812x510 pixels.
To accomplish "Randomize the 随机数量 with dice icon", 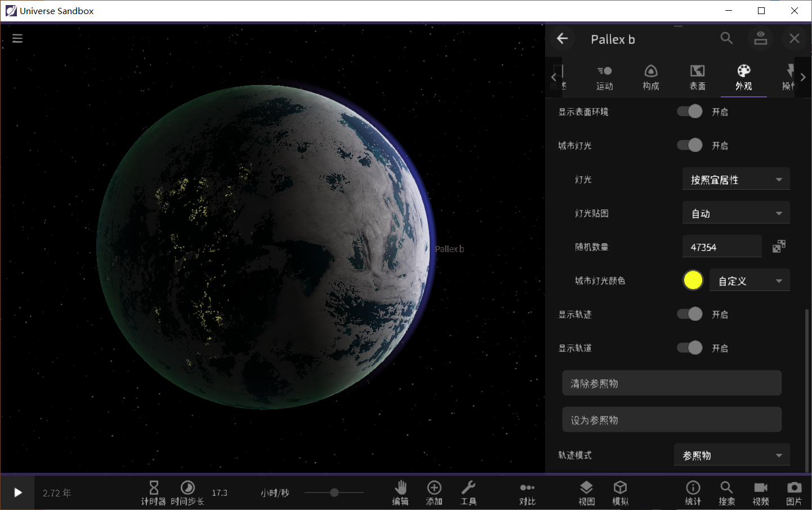I will [779, 247].
